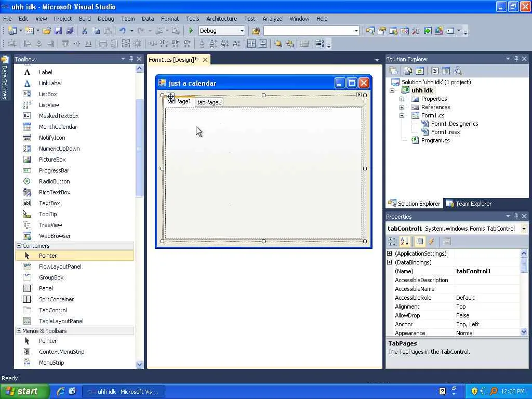Switch to the Team Explorer tab
Image resolution: width=532 pixels, height=399 pixels.
(x=469, y=204)
